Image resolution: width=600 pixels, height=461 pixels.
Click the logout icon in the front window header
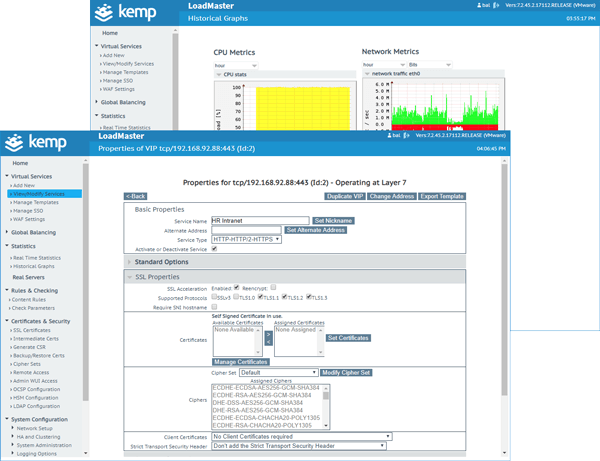(406, 135)
